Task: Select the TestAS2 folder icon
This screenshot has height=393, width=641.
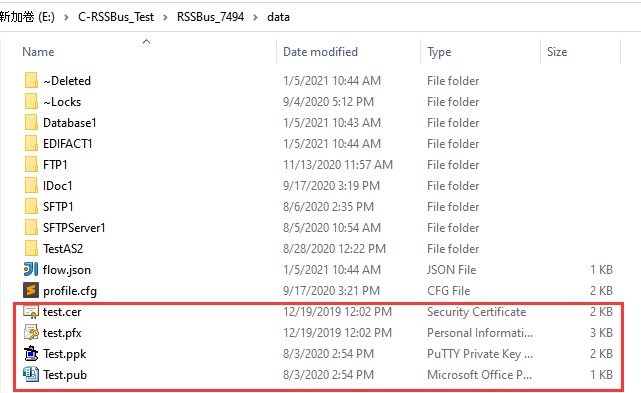Action: coord(31,249)
